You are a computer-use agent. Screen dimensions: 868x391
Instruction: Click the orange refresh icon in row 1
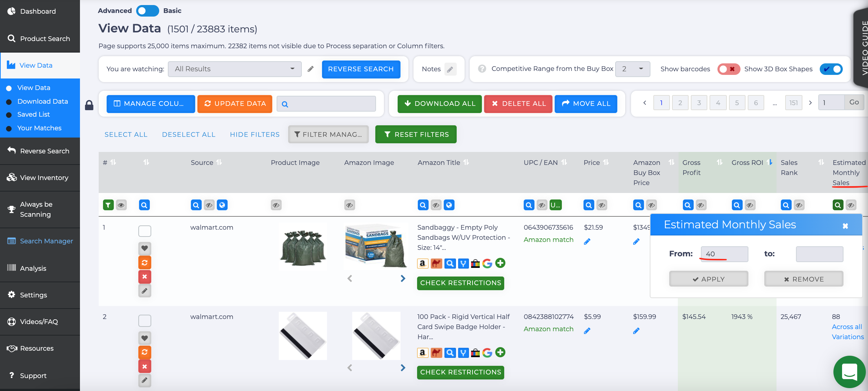pyautogui.click(x=144, y=262)
